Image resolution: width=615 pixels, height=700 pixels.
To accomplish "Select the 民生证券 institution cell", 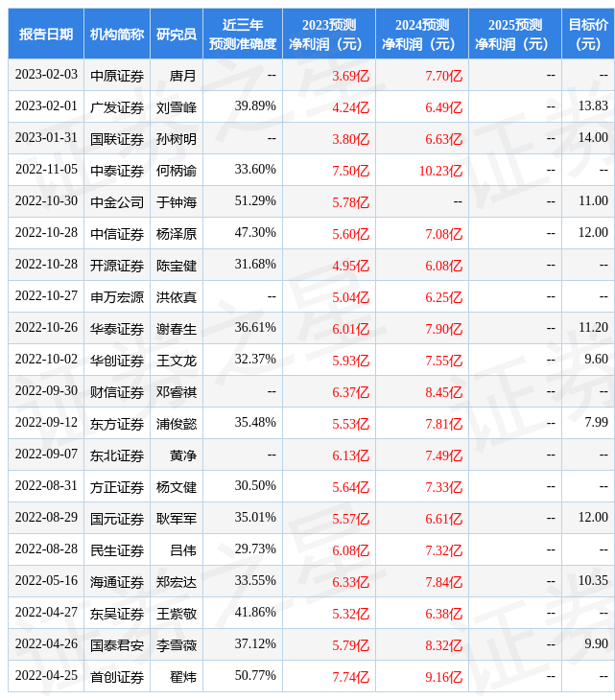I will [117, 551].
